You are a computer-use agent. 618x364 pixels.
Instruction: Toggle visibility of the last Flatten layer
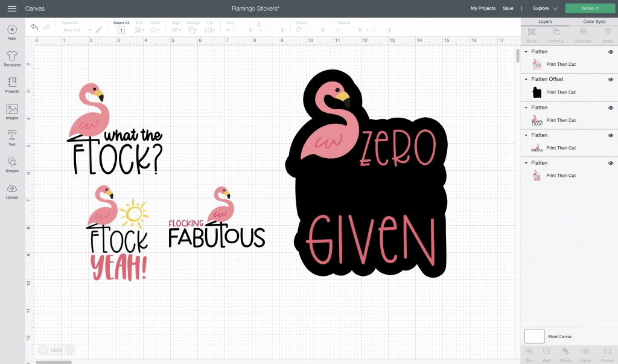click(x=611, y=163)
